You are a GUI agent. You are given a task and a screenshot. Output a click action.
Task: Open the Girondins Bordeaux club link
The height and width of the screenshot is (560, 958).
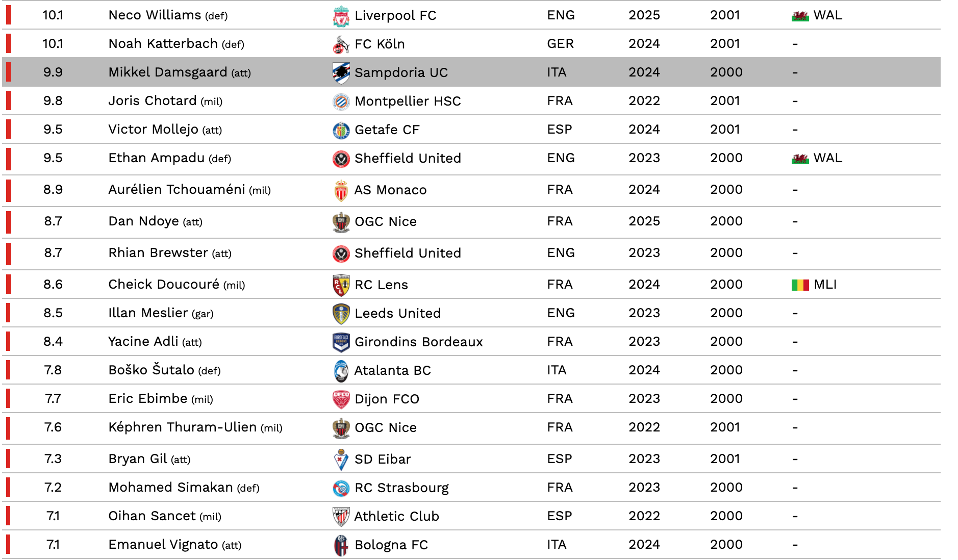[418, 342]
